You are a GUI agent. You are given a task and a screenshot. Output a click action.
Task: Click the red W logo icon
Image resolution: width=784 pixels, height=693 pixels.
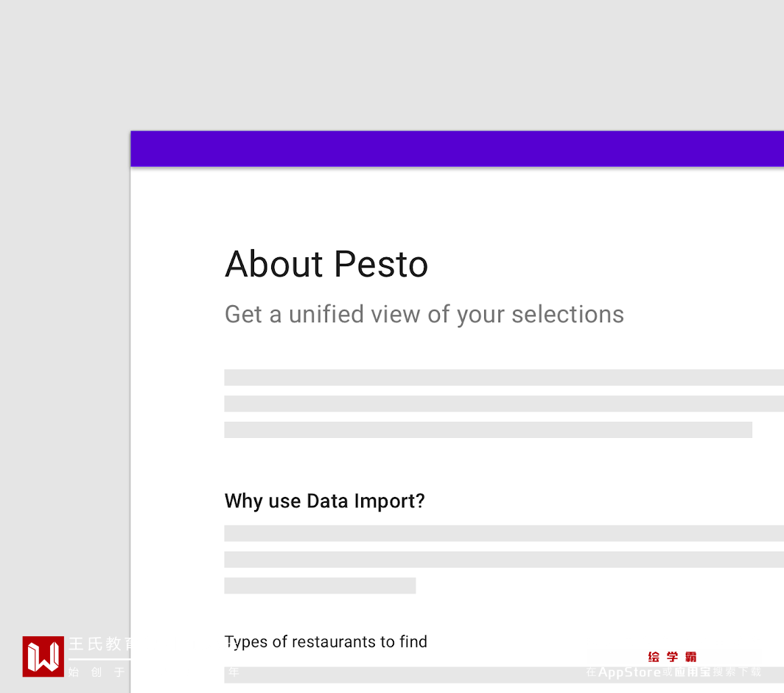point(43,656)
